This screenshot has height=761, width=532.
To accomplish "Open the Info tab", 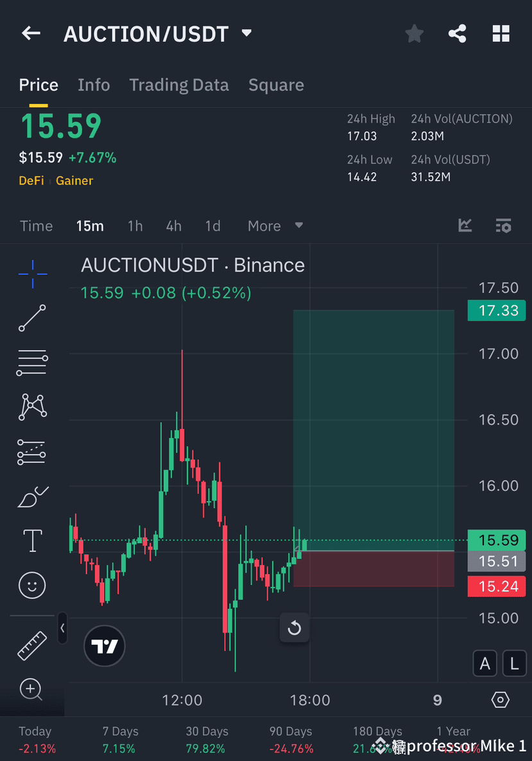I will [x=94, y=84].
